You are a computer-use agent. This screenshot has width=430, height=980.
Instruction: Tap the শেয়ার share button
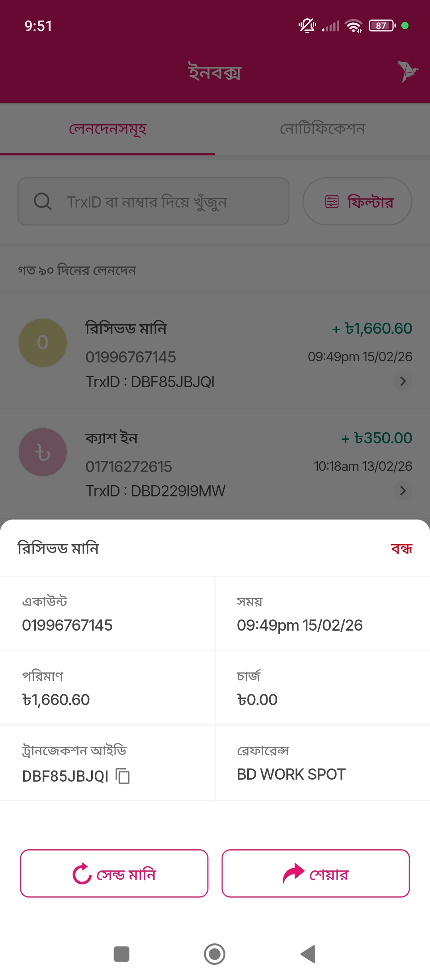(x=316, y=873)
